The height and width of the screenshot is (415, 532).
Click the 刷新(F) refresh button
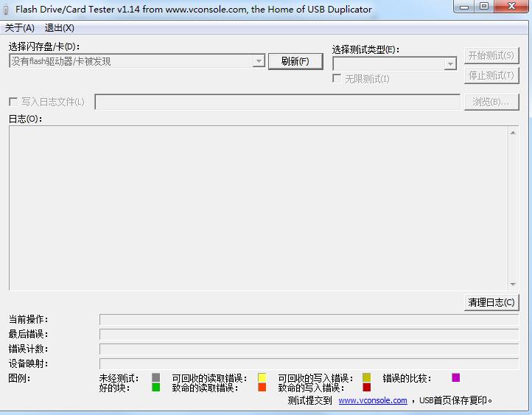pos(295,61)
